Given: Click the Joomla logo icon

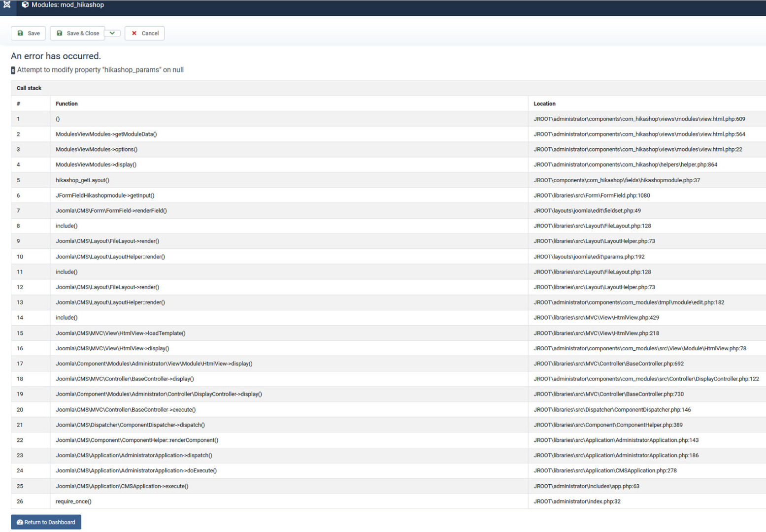Looking at the screenshot, I should pos(7,4).
